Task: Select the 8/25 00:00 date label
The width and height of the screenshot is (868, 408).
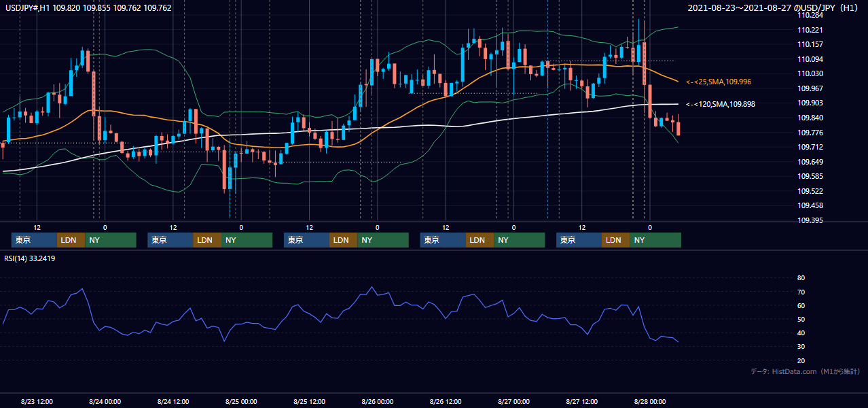Action: (x=240, y=401)
